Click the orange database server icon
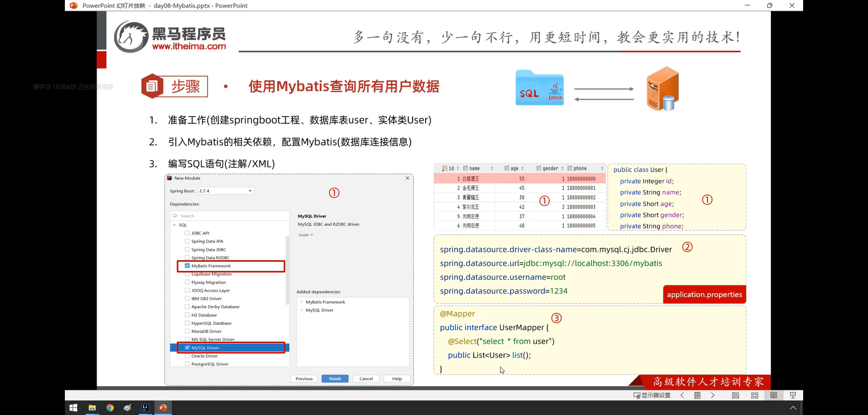 click(663, 89)
